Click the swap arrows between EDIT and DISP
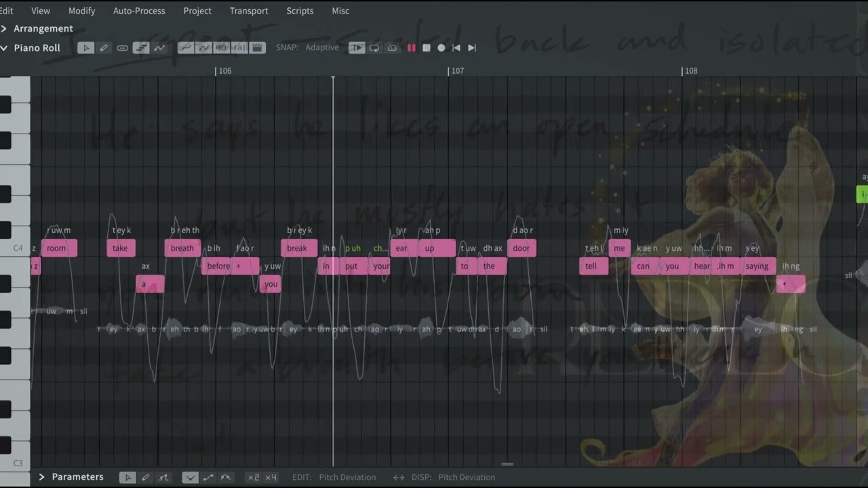 coord(399,477)
